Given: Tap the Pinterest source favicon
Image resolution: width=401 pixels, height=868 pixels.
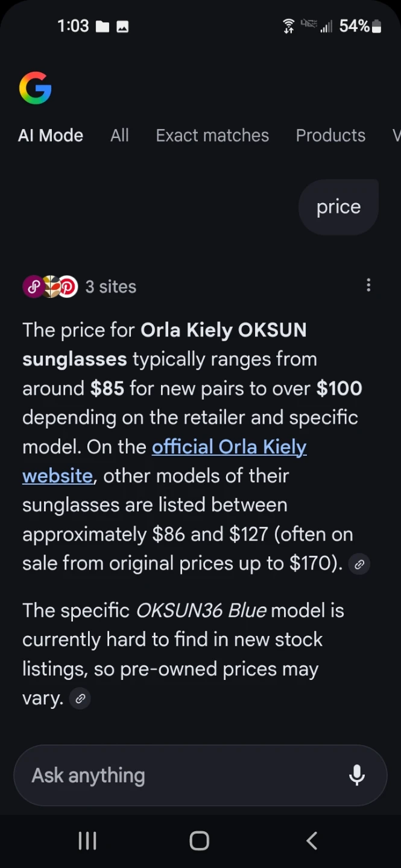Looking at the screenshot, I should [68, 286].
